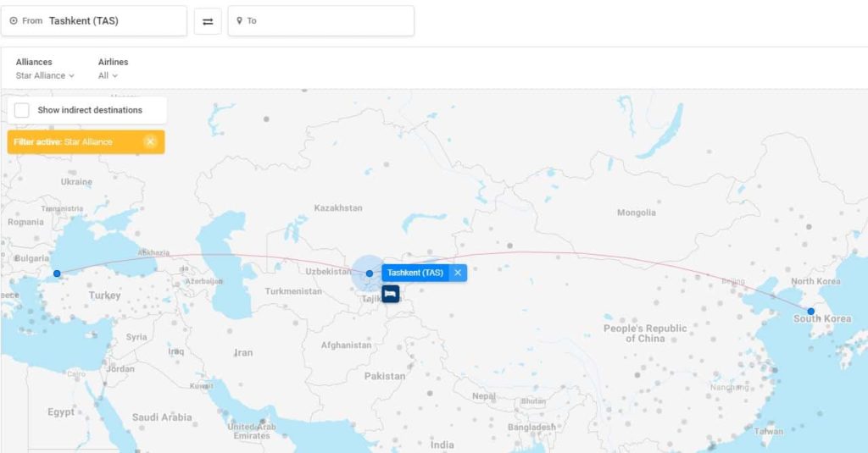The width and height of the screenshot is (868, 453).
Task: Enable Show indirect destinations checkbox
Action: 22,110
